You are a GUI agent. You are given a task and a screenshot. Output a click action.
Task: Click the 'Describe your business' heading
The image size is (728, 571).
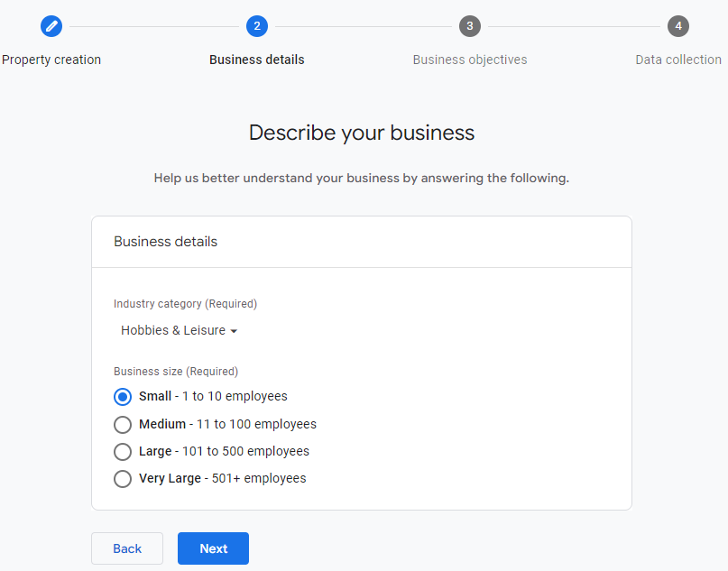361,133
